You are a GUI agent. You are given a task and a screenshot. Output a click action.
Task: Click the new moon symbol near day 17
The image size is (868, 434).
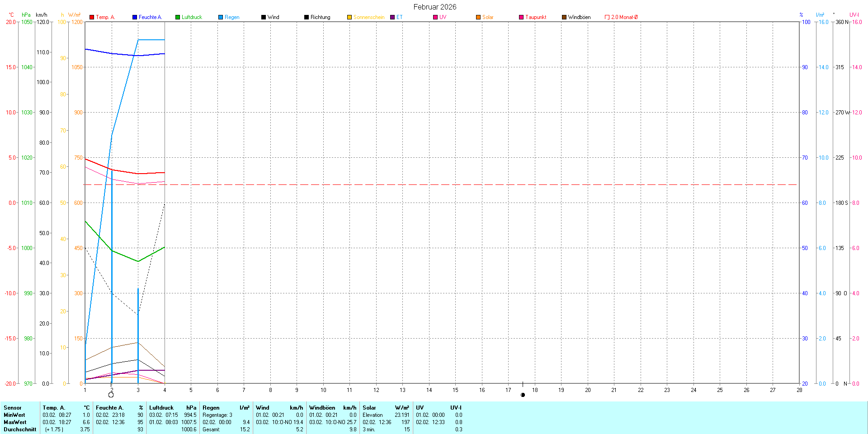[523, 395]
